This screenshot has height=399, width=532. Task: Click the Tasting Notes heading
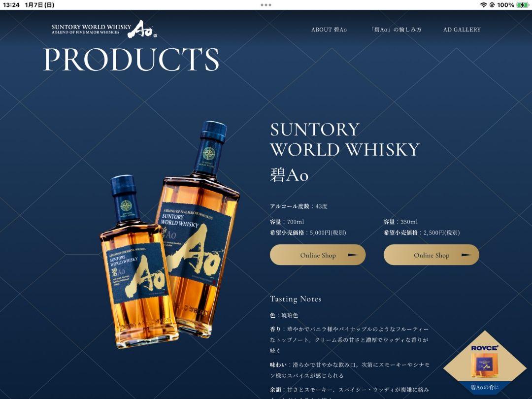click(x=296, y=299)
